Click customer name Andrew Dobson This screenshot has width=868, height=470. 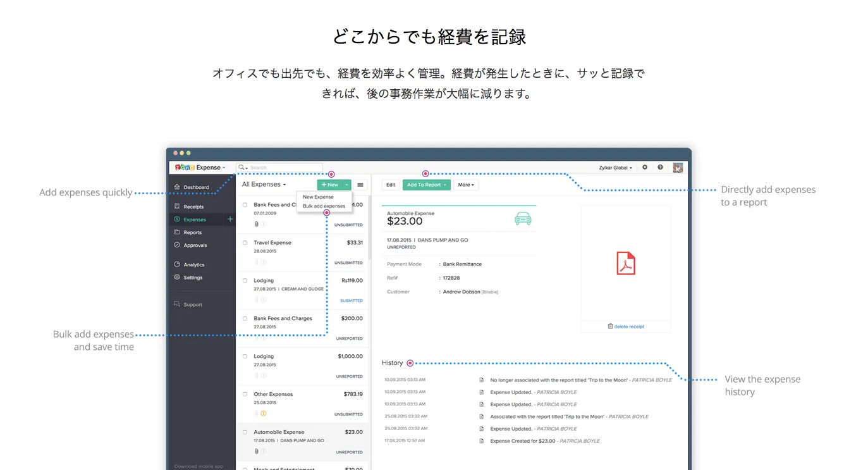coord(462,292)
